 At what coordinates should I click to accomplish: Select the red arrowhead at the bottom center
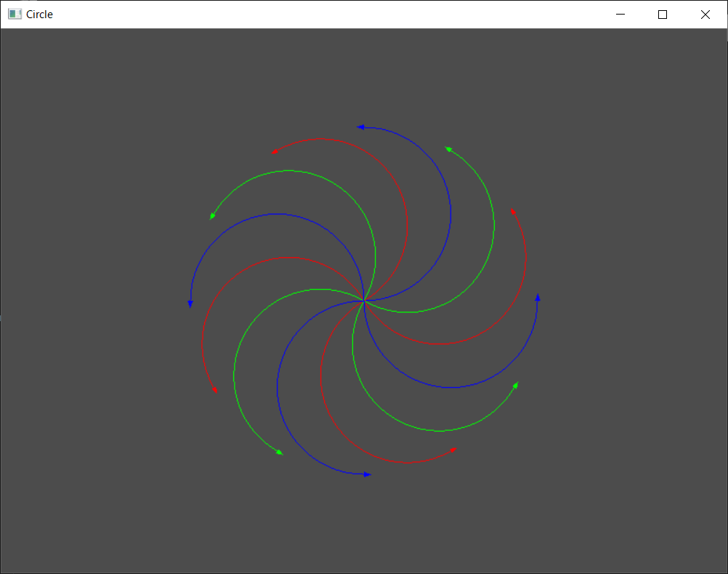(454, 448)
